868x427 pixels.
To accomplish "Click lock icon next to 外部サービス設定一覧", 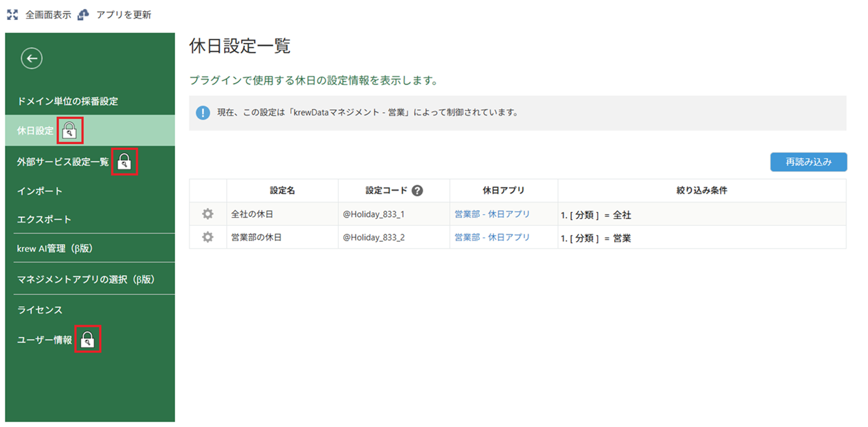I will tap(124, 162).
